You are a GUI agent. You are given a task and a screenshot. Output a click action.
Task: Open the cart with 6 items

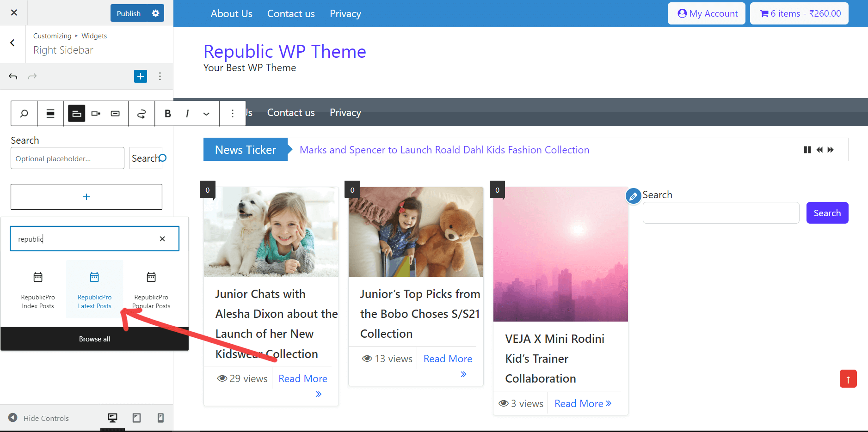click(x=799, y=13)
